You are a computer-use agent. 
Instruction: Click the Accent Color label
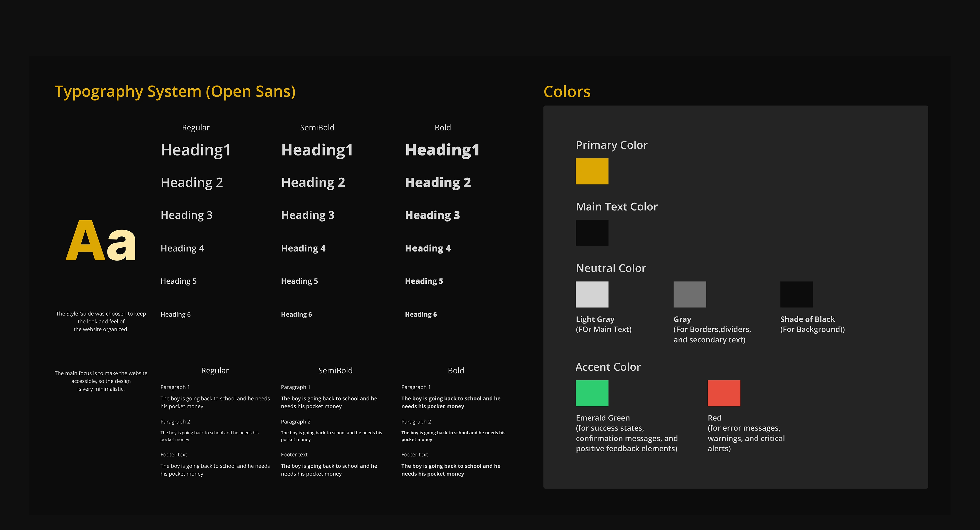pyautogui.click(x=608, y=367)
